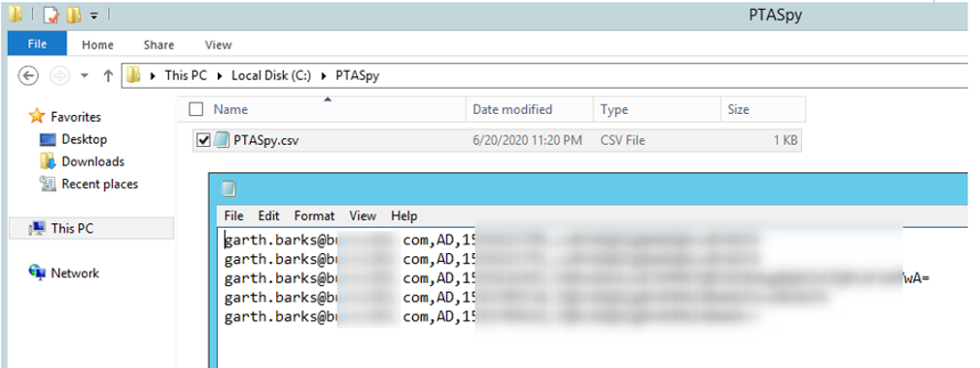Click the Forward navigation arrow

coord(60,76)
